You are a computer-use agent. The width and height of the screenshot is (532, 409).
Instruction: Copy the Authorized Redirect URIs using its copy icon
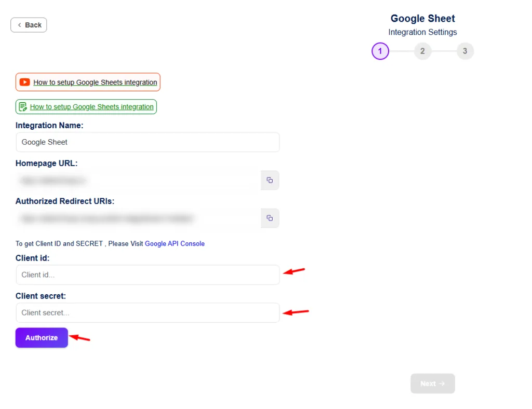(270, 218)
